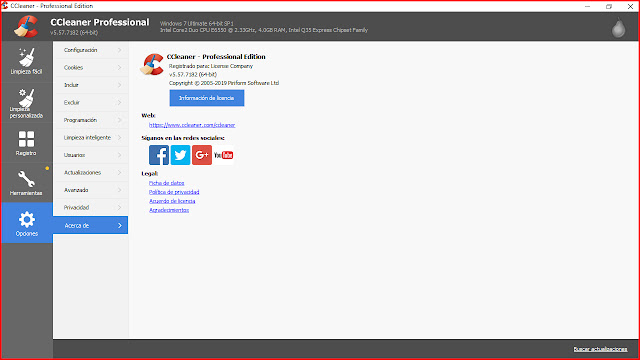Click the Web heading text

pos(149,116)
